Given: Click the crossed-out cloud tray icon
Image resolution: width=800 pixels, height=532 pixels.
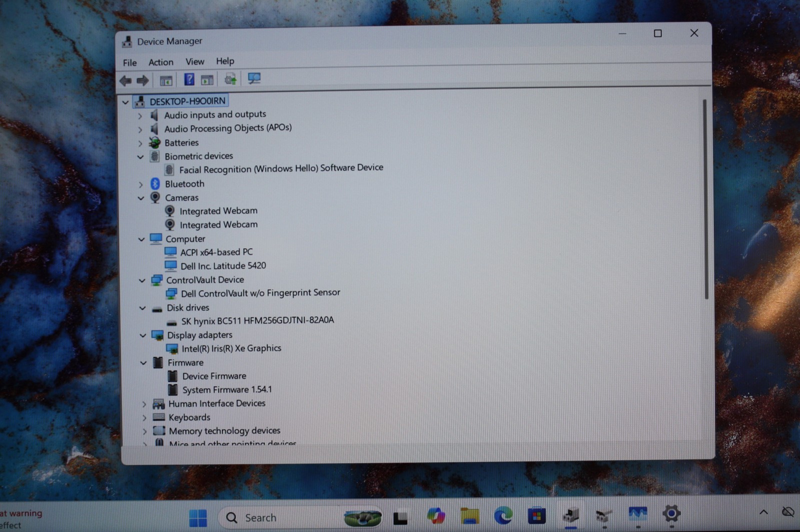Looking at the screenshot, I should (788, 511).
